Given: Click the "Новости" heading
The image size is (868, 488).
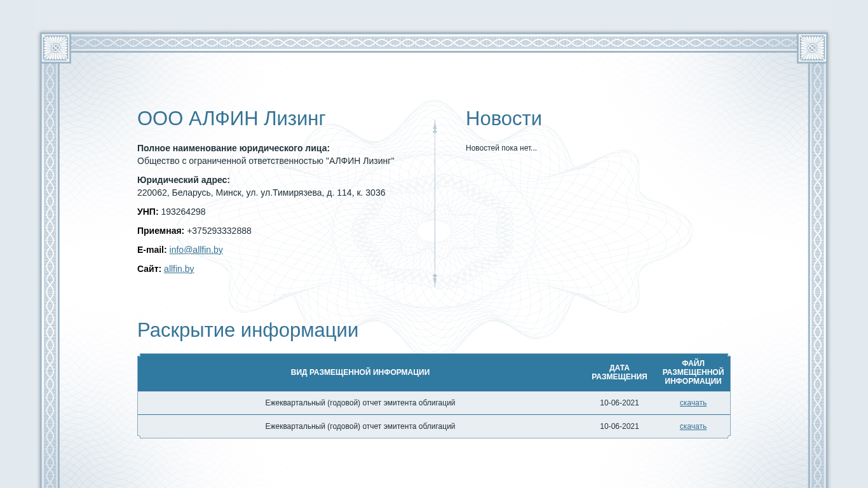Looking at the screenshot, I should [504, 119].
